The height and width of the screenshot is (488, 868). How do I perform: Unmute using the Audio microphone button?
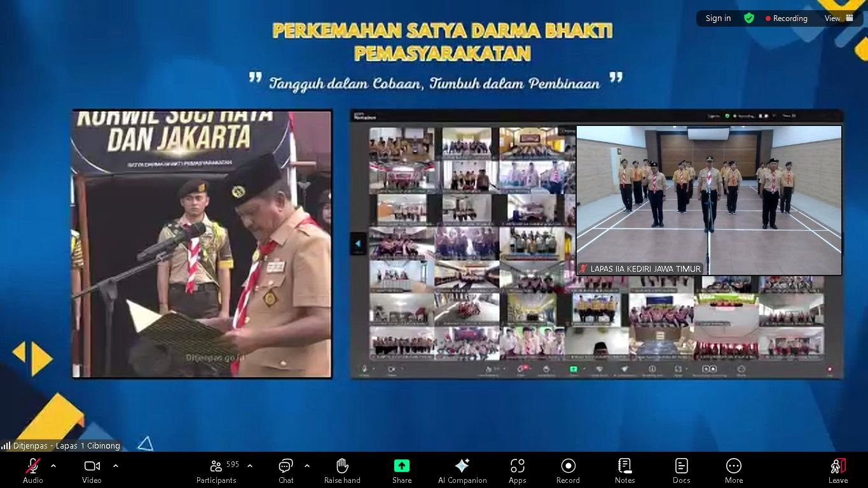[33, 471]
